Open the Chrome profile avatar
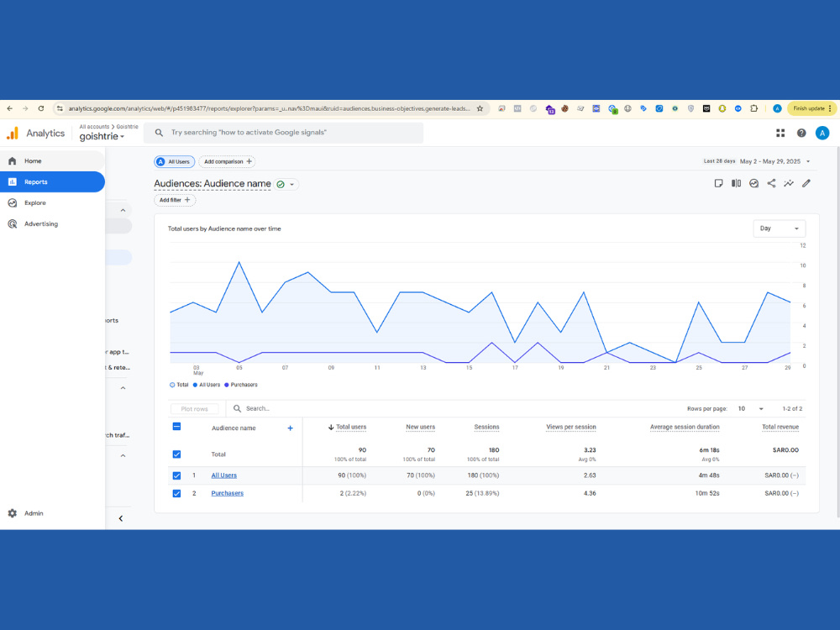Screen dimensions: 840x630 777,108
